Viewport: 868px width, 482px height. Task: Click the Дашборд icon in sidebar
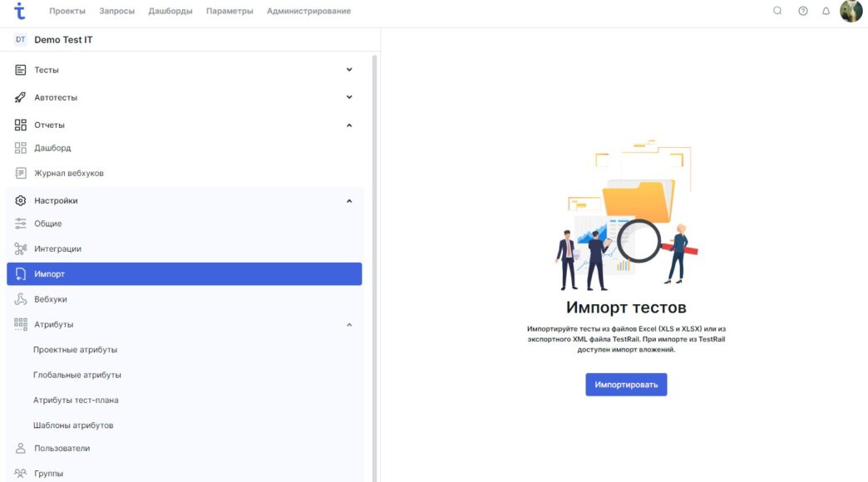[x=21, y=148]
